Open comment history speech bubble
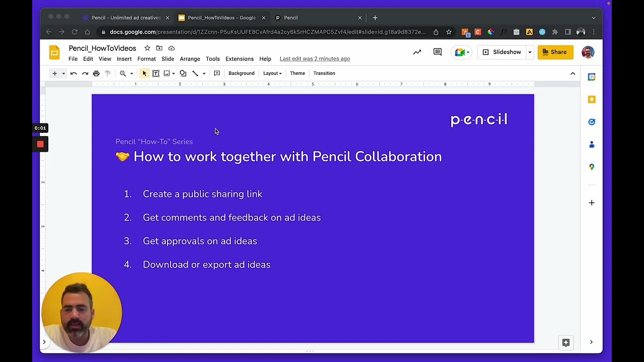Screen dimensions: 644x362 pos(437,52)
